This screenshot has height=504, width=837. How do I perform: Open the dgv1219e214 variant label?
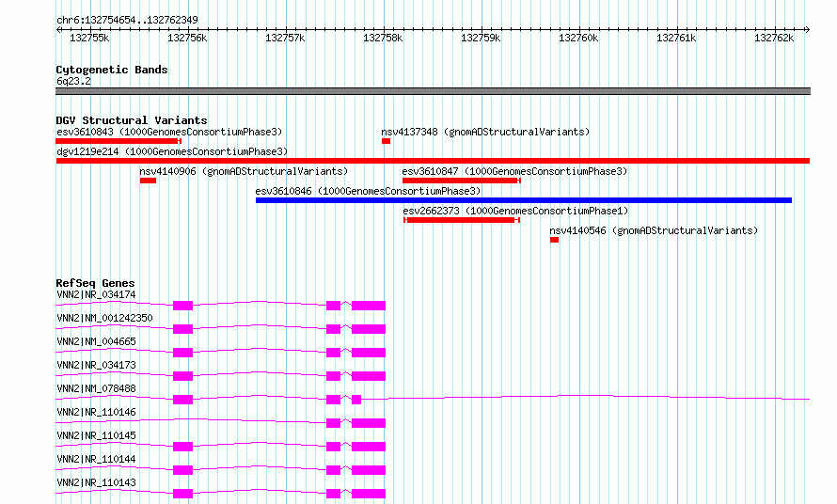172,151
